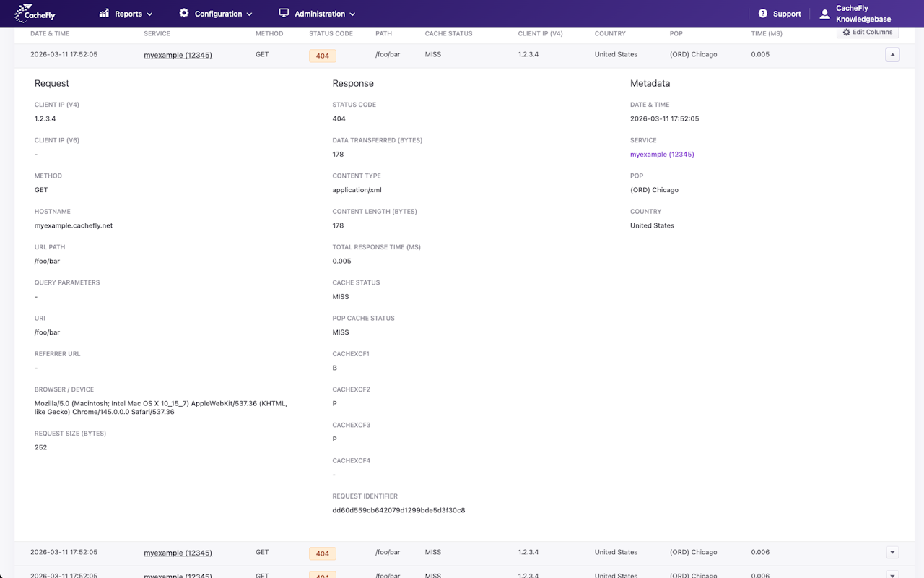Expand the second log row at 0.006 ms
924x578 pixels.
click(892, 552)
